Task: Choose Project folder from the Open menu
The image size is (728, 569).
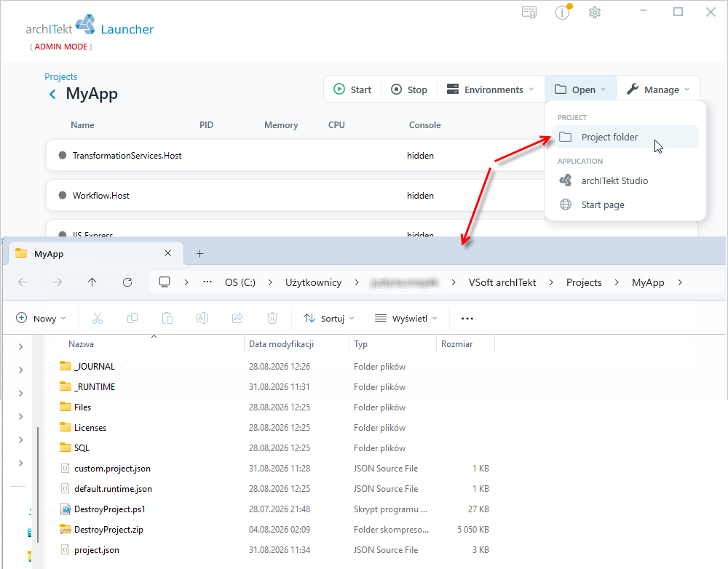Action: pos(625,137)
